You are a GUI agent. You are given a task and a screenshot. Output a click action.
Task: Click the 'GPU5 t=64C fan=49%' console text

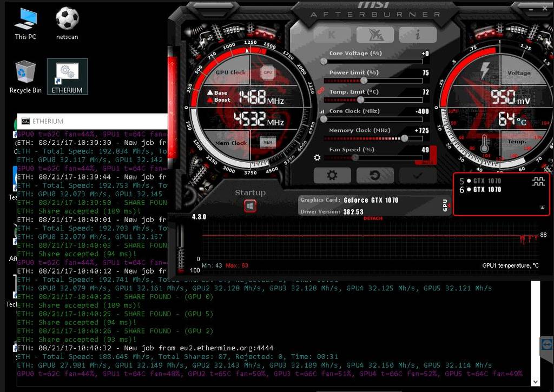(484, 374)
